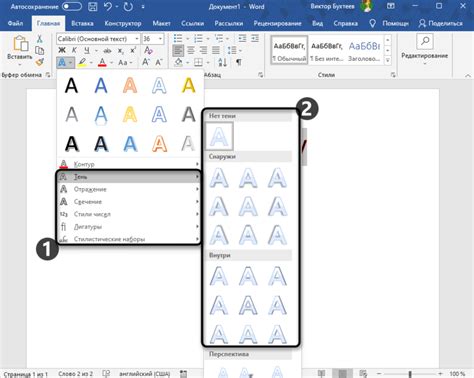The width and height of the screenshot is (474, 378).
Task: Open the Лигатуры submenu
Action: tap(129, 227)
